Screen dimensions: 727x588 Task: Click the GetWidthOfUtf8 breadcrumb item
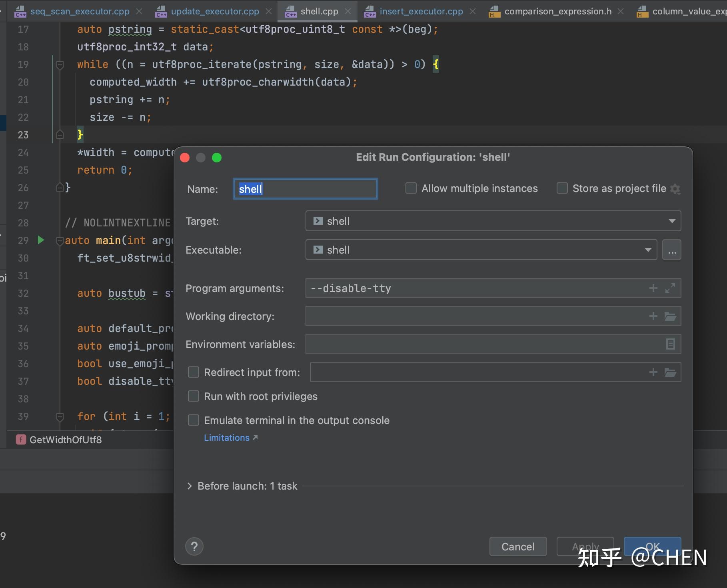coord(66,439)
